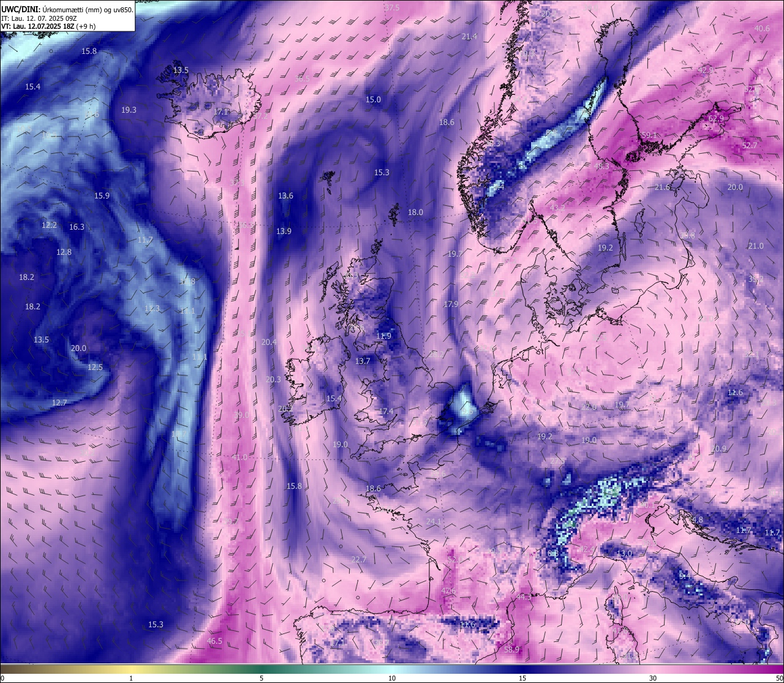The image size is (784, 683).
Task: Click the 12.8 value on the map
Action: [x=64, y=252]
